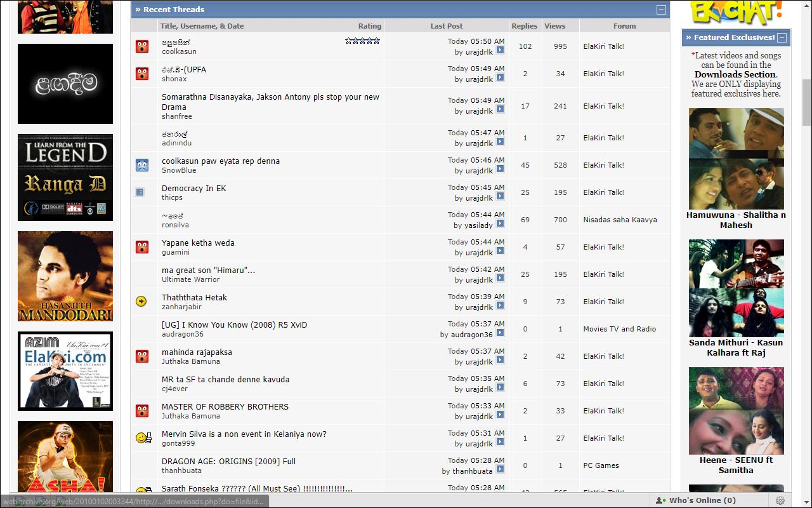Open the Movies TV and Radio forum link

[x=620, y=329]
